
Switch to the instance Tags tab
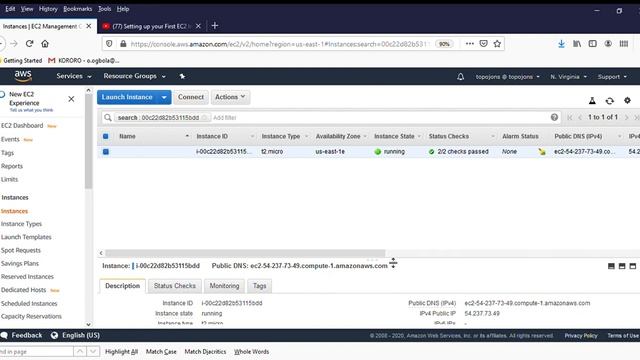point(259,286)
